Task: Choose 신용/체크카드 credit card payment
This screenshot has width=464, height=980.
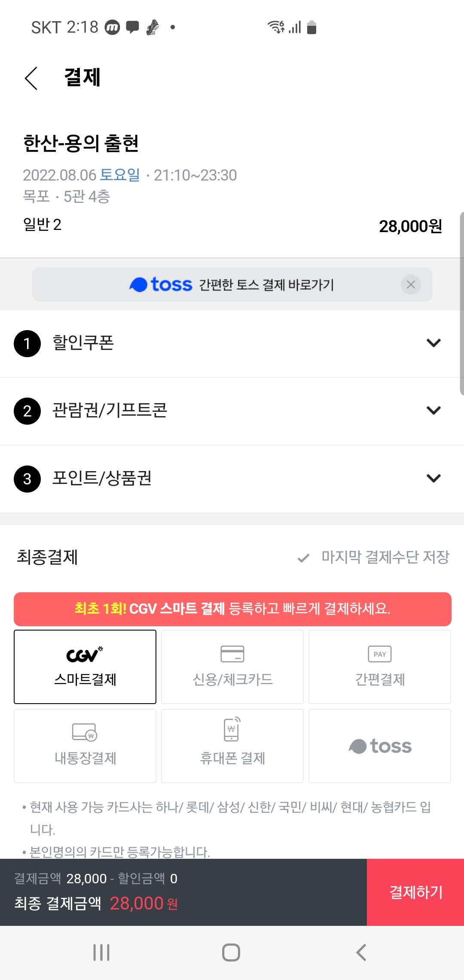Action: [232, 666]
